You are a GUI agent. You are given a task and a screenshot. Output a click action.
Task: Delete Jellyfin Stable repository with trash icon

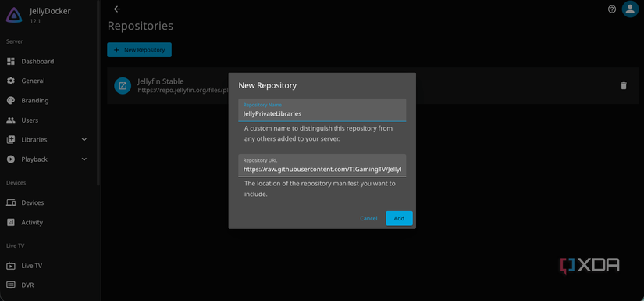pos(624,85)
